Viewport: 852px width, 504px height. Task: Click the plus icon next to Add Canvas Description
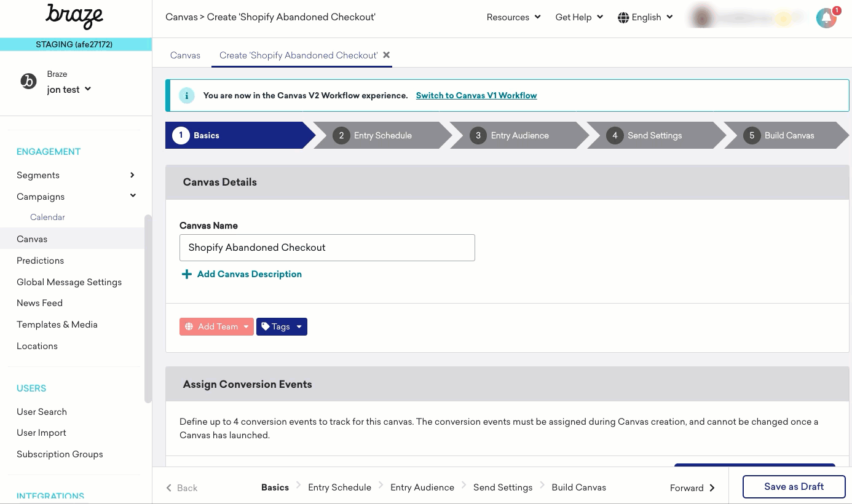point(187,274)
